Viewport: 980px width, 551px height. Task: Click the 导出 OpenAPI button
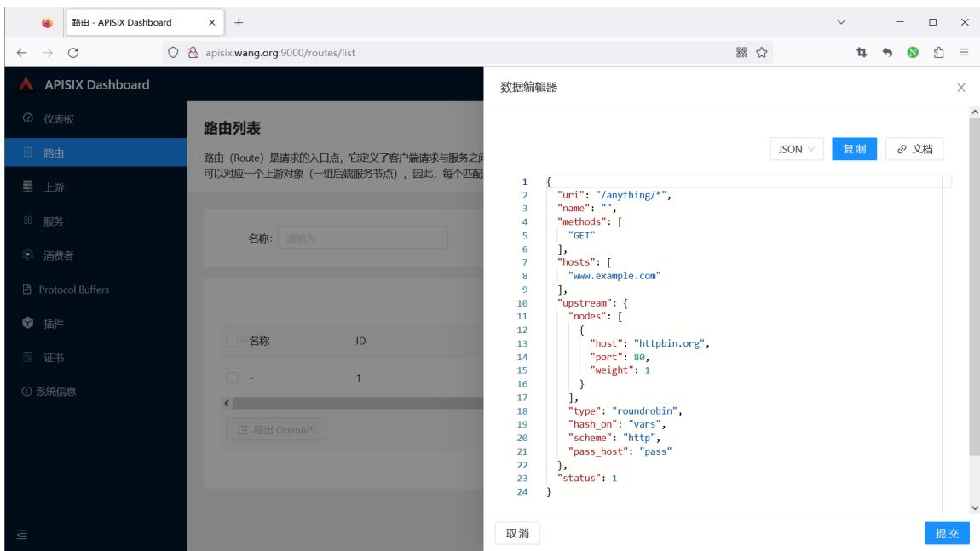[x=276, y=430]
